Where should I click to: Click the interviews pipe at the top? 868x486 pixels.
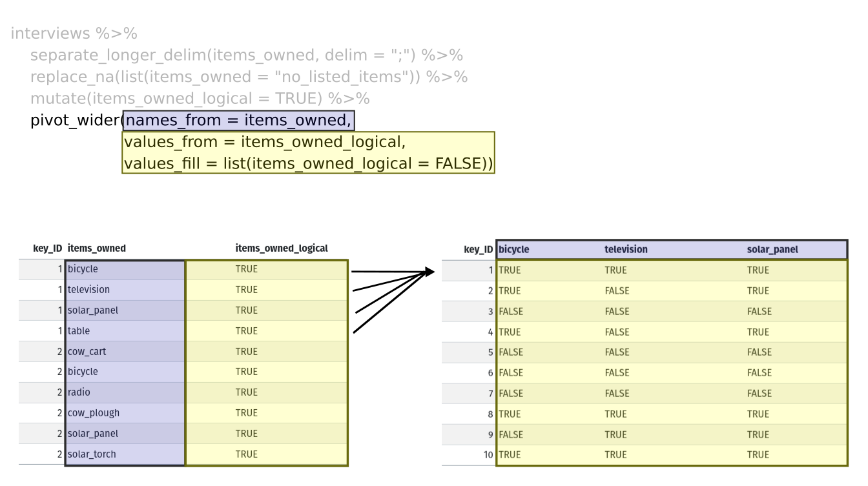(x=52, y=33)
